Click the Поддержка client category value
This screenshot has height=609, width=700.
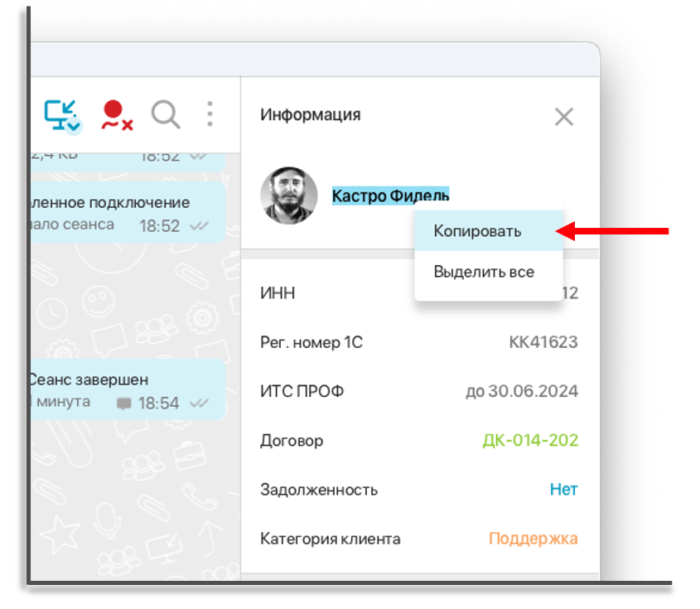tap(533, 539)
